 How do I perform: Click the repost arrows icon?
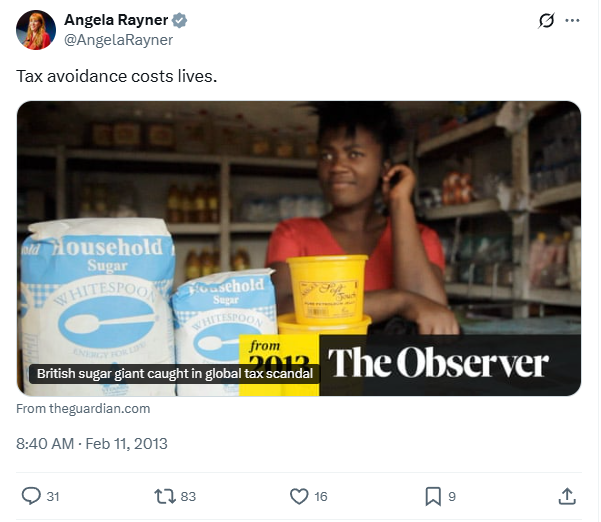[164, 496]
